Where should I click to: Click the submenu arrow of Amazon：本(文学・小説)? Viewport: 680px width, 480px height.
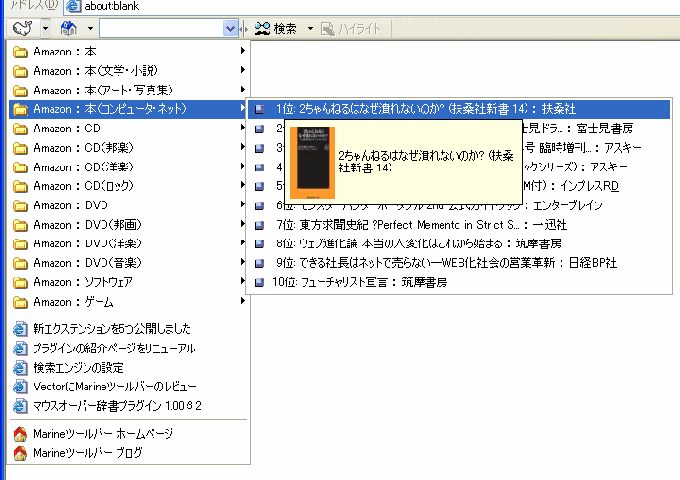242,69
